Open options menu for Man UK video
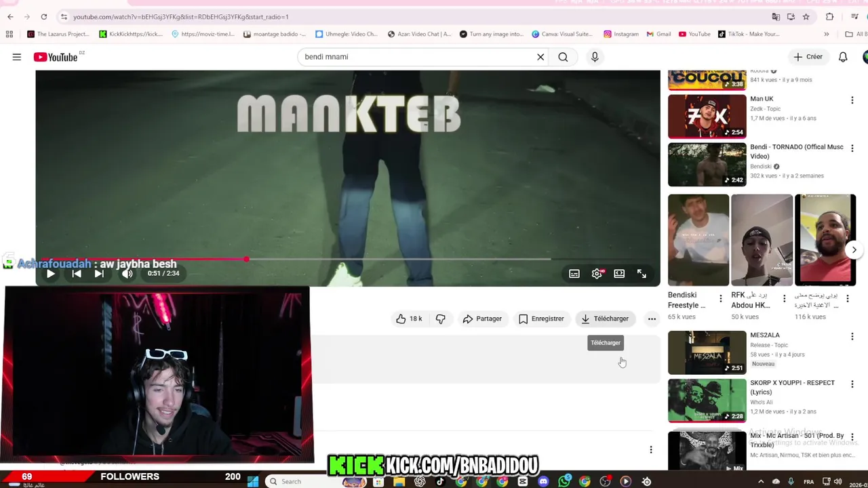This screenshot has width=868, height=488. point(852,100)
